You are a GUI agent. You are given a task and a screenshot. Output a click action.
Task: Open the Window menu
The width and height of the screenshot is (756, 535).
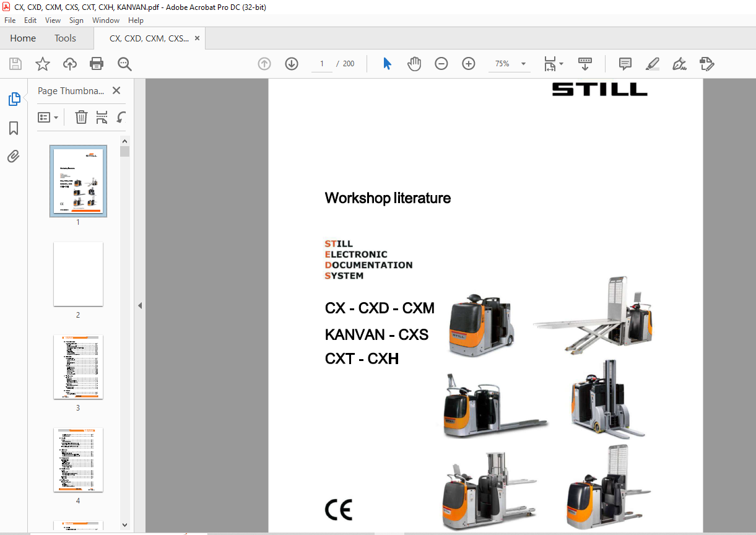tap(106, 20)
